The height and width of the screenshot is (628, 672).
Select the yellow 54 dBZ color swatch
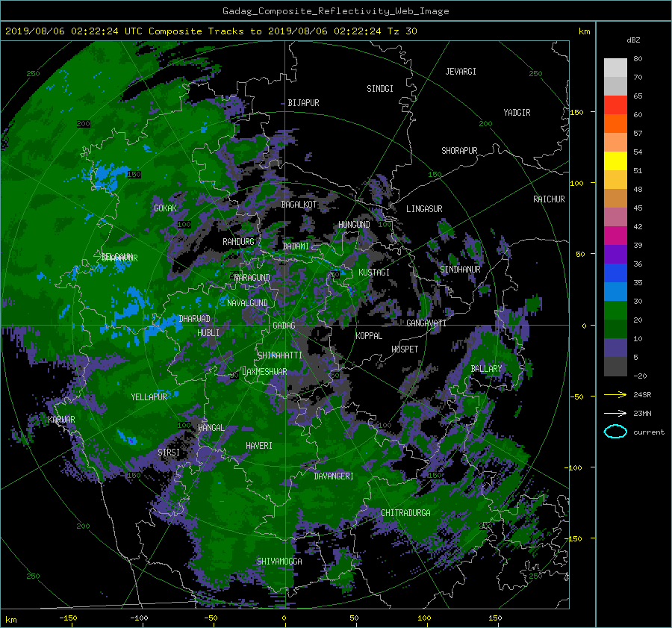click(x=615, y=161)
